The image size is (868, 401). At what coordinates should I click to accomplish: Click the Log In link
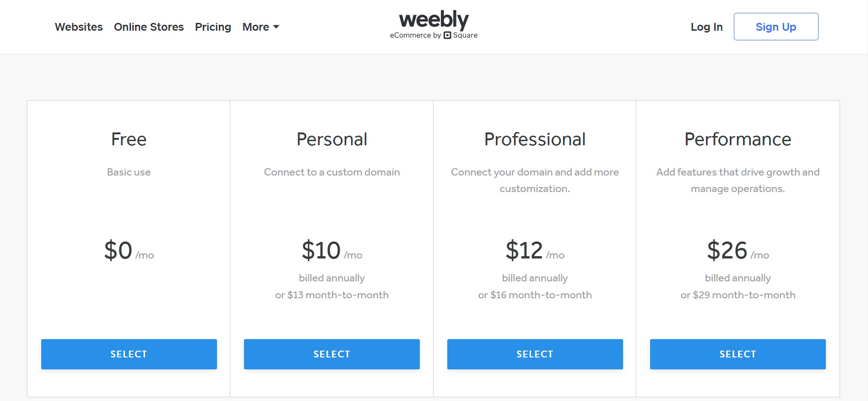(706, 27)
